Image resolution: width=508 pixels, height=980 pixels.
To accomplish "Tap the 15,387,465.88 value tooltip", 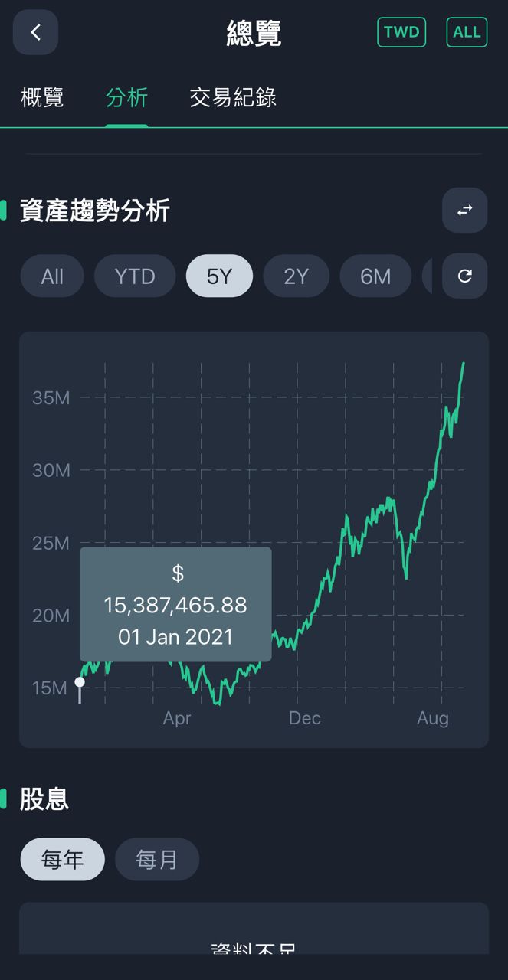I will click(175, 604).
